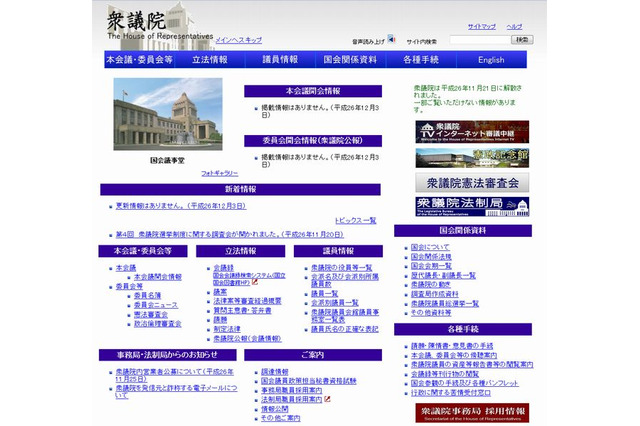Open the ヘルプ link

pos(514,27)
